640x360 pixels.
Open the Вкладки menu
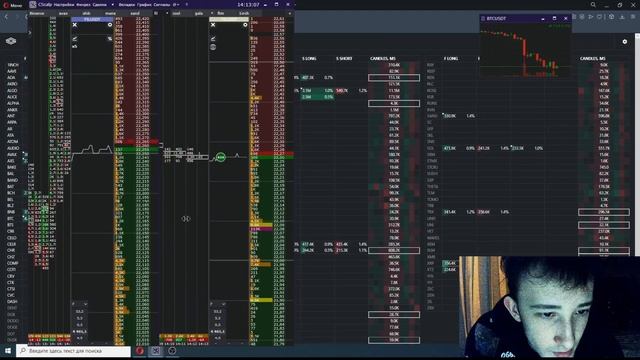pos(127,4)
